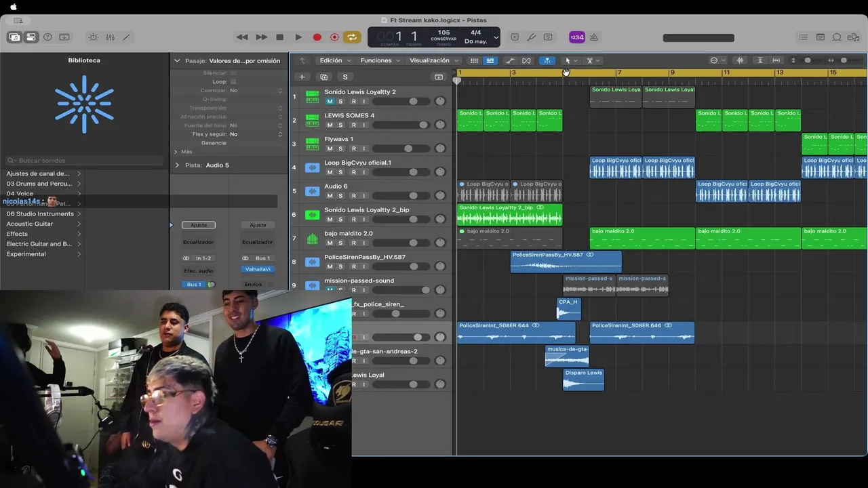Open the Mixer faders icon

point(110,37)
